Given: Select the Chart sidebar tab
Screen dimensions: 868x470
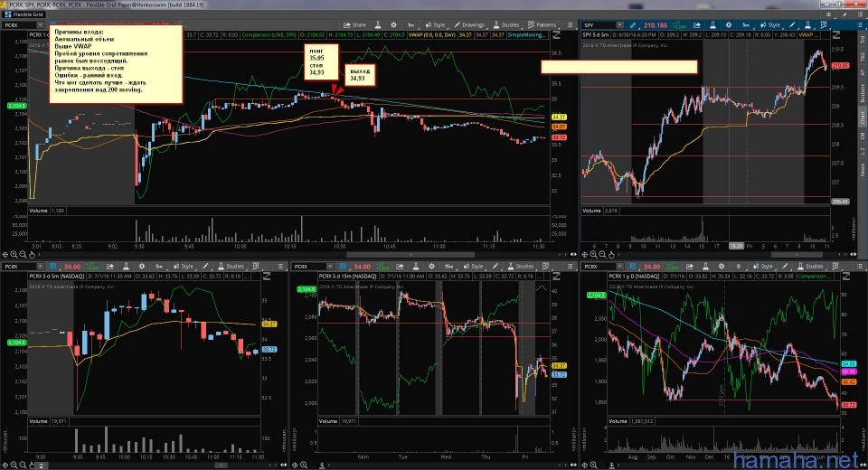Looking at the screenshot, I should (x=862, y=117).
